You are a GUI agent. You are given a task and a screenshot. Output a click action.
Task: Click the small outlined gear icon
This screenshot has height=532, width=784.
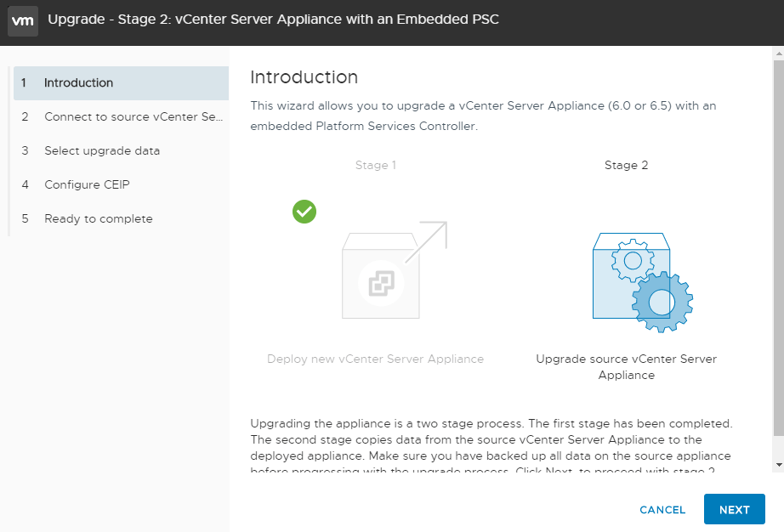[633, 261]
